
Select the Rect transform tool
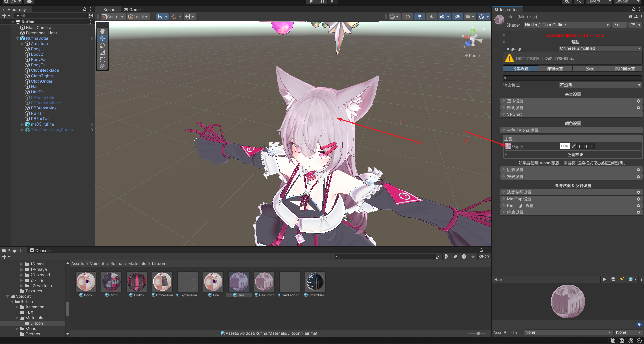[x=102, y=59]
